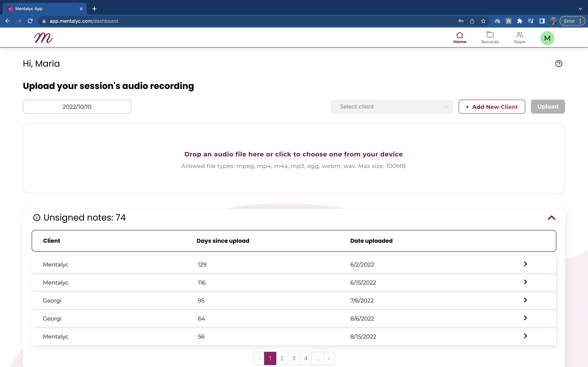Click the key icon in address bar
The image size is (588, 367).
pos(461,21)
